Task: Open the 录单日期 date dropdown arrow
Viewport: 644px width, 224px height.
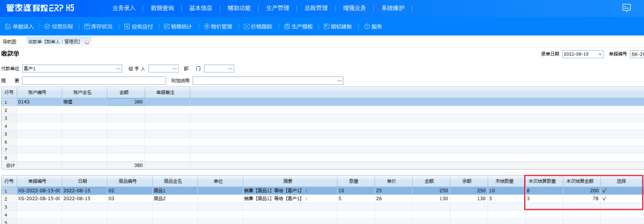Action: 600,54
